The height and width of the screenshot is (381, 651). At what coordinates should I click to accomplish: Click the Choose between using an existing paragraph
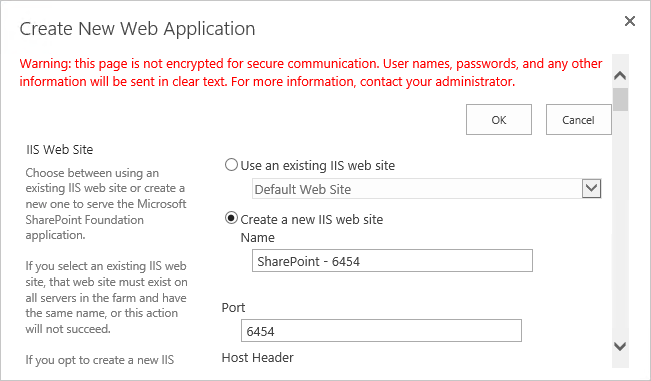106,204
